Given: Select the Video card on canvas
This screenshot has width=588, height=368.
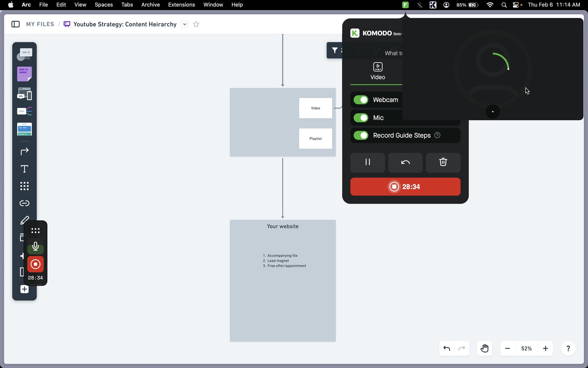Looking at the screenshot, I should tap(315, 108).
